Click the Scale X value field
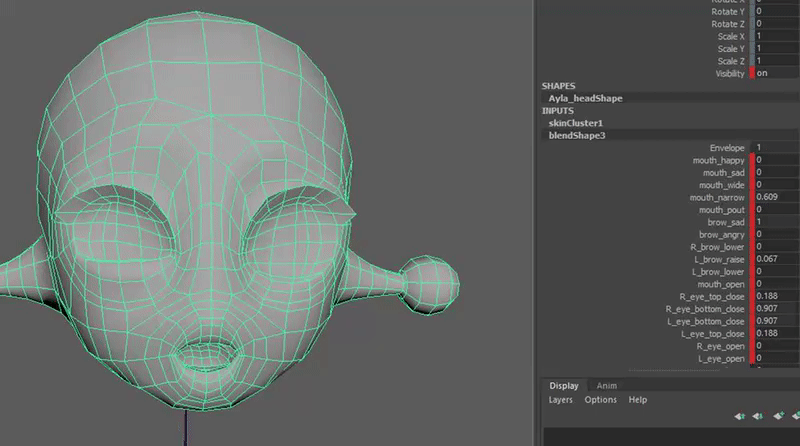Screen dimensions: 800x446 tap(775, 37)
